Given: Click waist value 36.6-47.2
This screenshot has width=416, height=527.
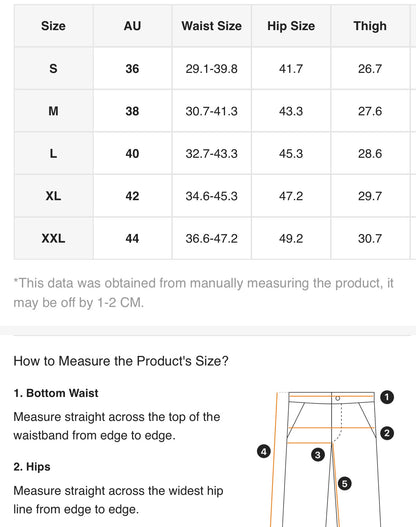Looking at the screenshot, I should [x=212, y=238].
